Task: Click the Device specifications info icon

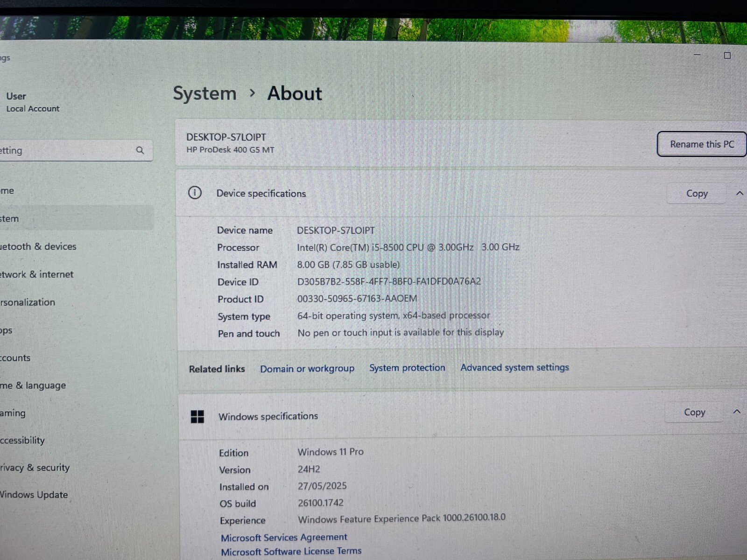Action: pyautogui.click(x=195, y=193)
